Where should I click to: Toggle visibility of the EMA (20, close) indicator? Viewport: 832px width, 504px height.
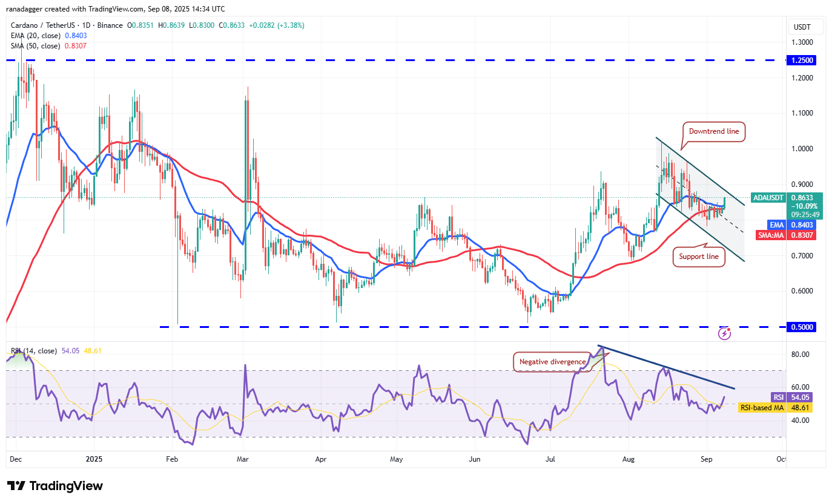(36, 35)
